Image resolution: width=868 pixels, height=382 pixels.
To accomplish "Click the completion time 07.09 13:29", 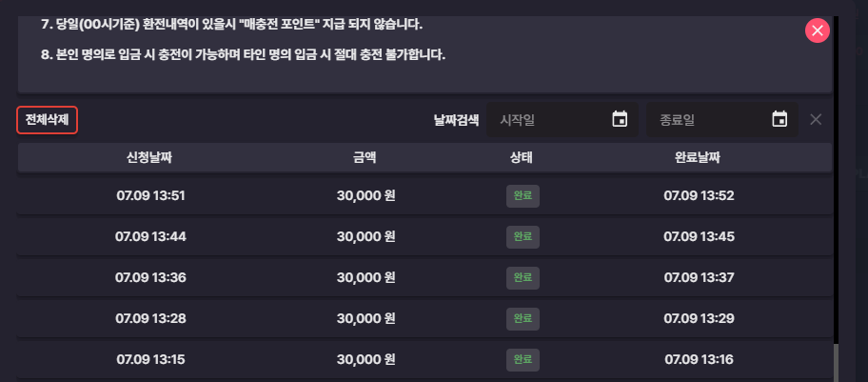I will pos(699,319).
